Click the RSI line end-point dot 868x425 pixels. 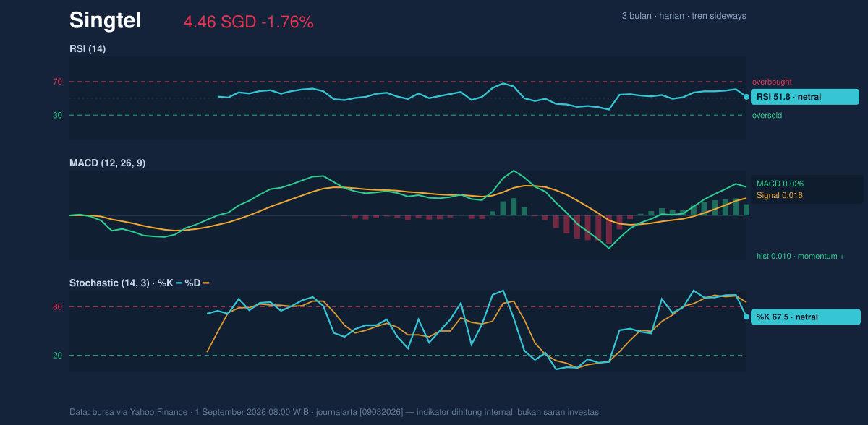click(x=746, y=96)
